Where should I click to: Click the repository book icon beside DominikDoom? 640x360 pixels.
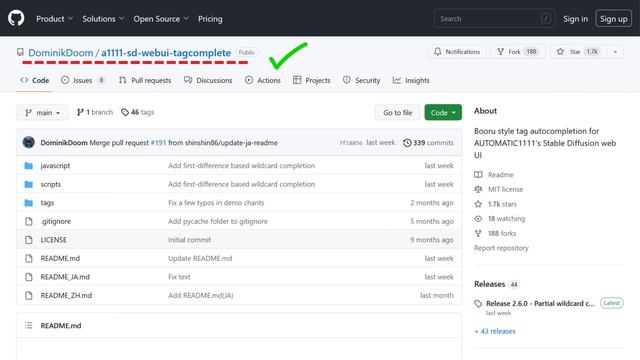click(x=20, y=52)
